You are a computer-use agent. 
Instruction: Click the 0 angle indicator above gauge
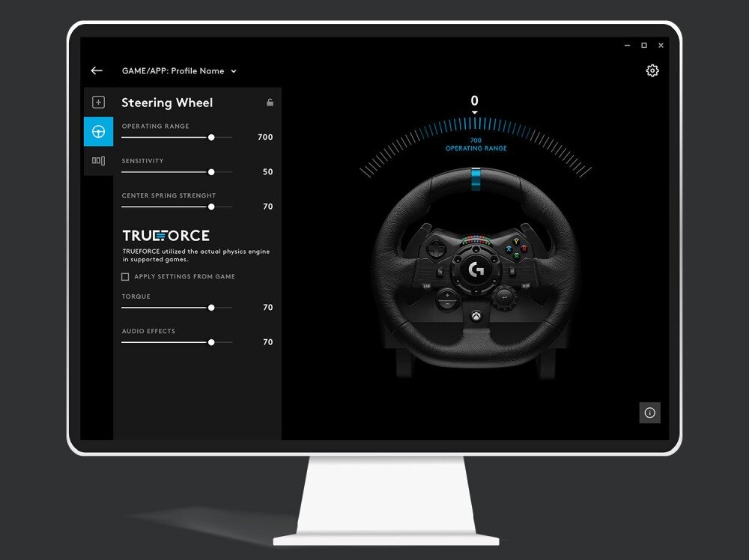pyautogui.click(x=474, y=101)
